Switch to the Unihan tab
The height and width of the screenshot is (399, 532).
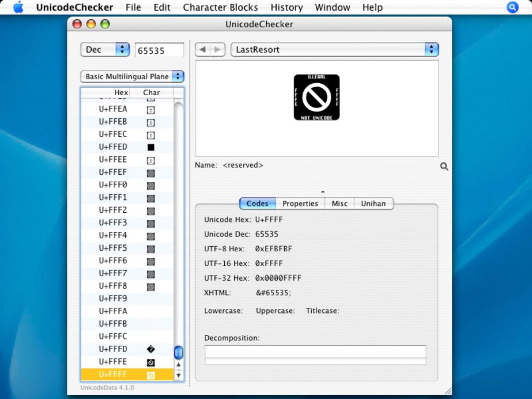[x=374, y=204]
